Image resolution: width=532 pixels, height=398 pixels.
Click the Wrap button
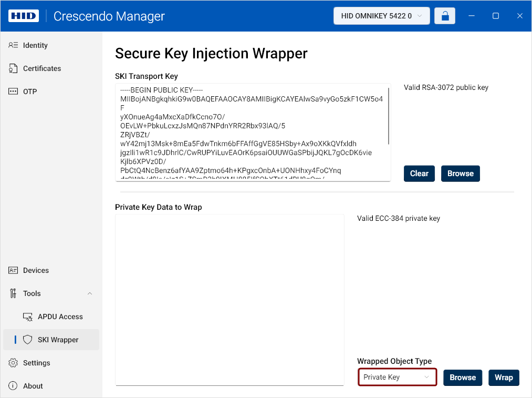click(504, 377)
